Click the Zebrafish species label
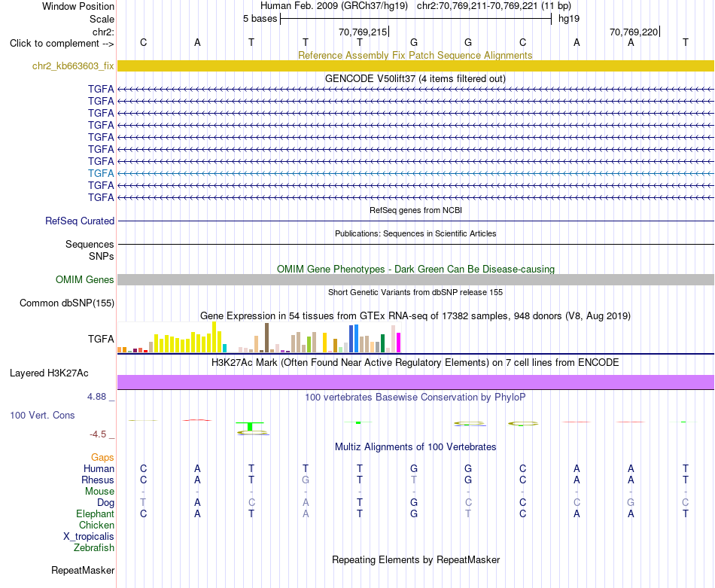The image size is (715, 588). (94, 547)
